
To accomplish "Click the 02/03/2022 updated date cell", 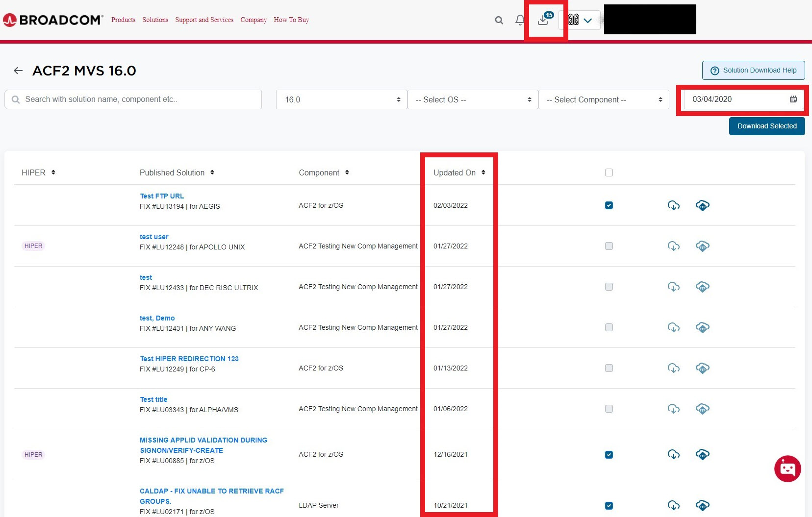I will (x=451, y=205).
